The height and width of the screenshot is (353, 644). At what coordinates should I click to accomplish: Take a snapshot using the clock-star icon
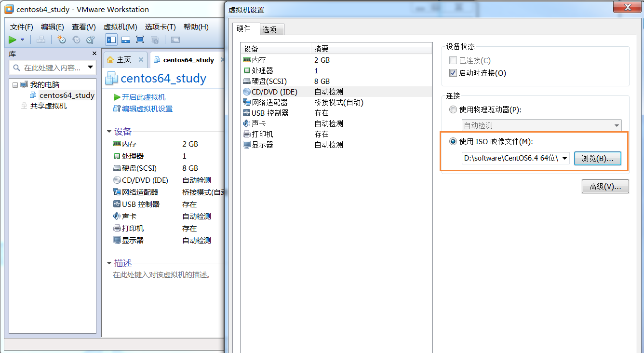[62, 40]
